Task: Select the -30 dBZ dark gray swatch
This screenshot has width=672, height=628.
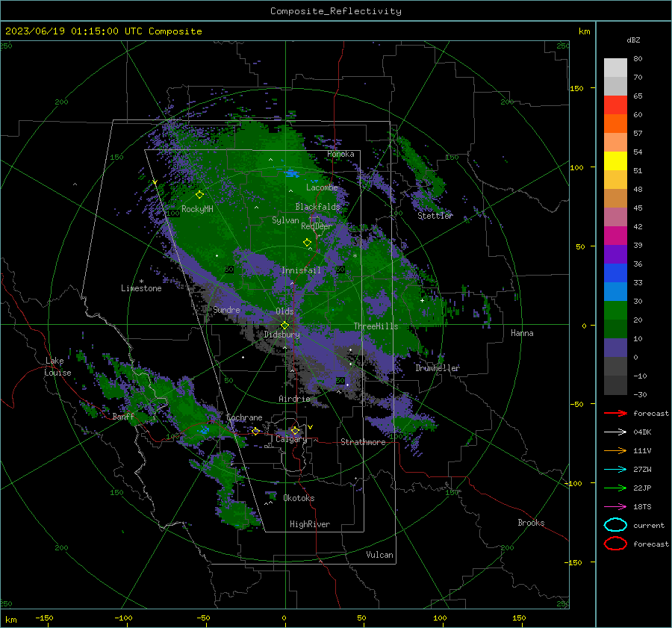Action: click(x=615, y=385)
